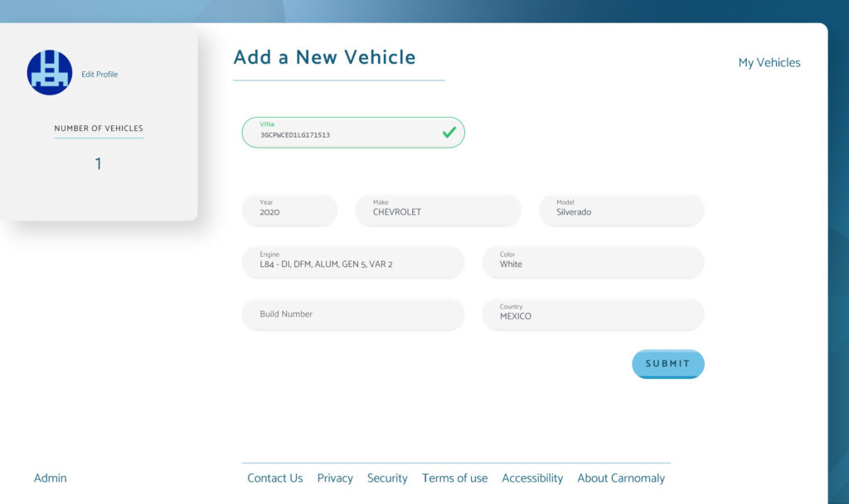Open the Admin link
The image size is (849, 504).
pyautogui.click(x=51, y=478)
